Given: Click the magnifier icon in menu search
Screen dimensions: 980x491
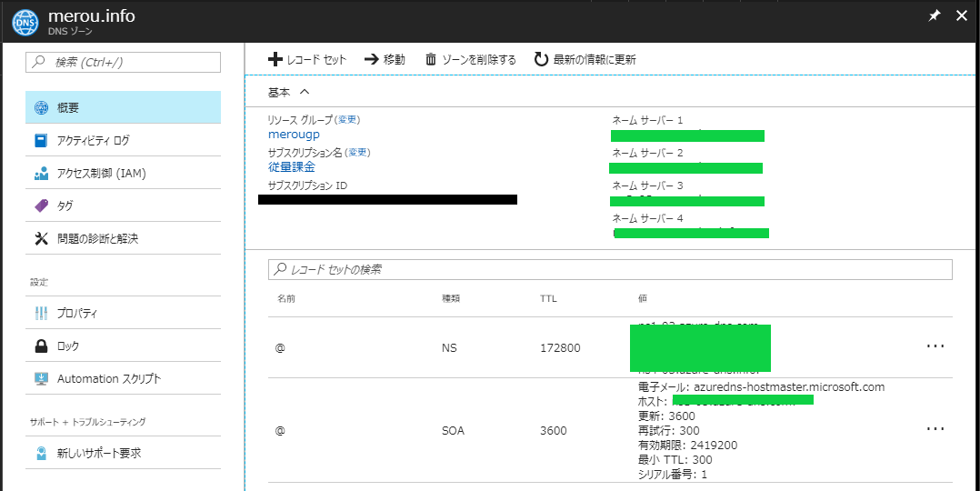Looking at the screenshot, I should tap(40, 62).
